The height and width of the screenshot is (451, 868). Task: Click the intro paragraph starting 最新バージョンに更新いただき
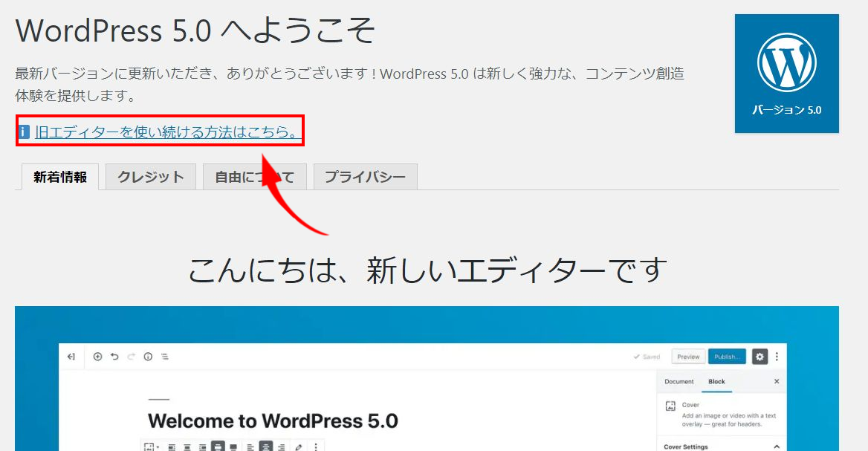coord(350,85)
